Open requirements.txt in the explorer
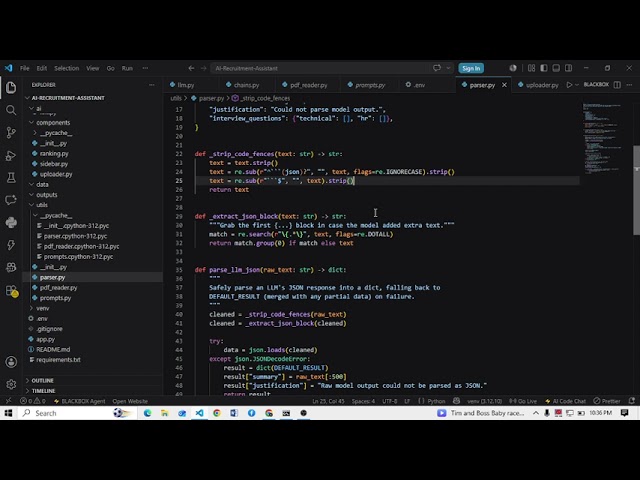This screenshot has height=480, width=640. (58, 360)
